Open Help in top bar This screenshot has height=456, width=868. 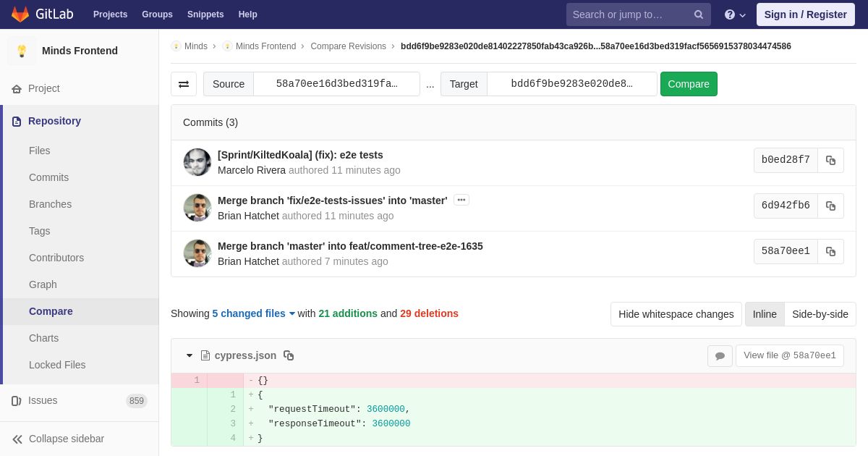click(248, 14)
